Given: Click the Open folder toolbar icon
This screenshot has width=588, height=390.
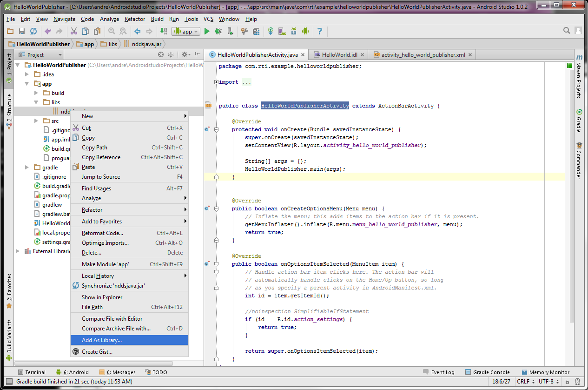Looking at the screenshot, I should [x=10, y=31].
